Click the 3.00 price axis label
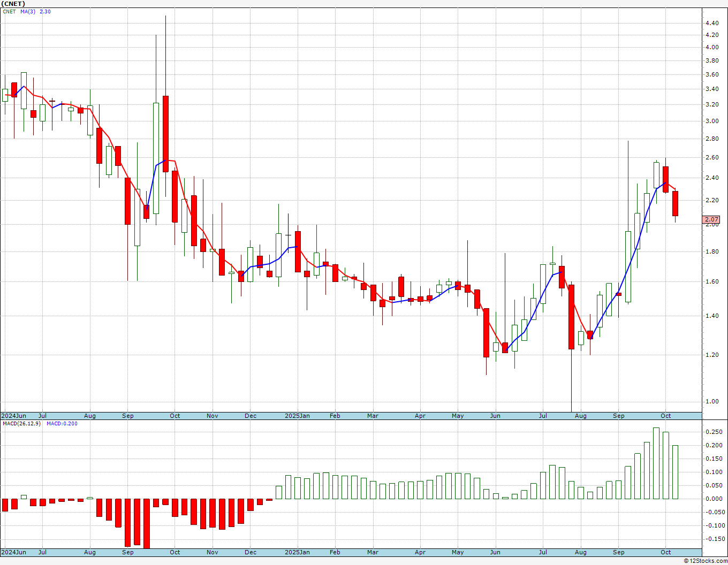Viewport: 728px width, 565px height. tap(712, 121)
